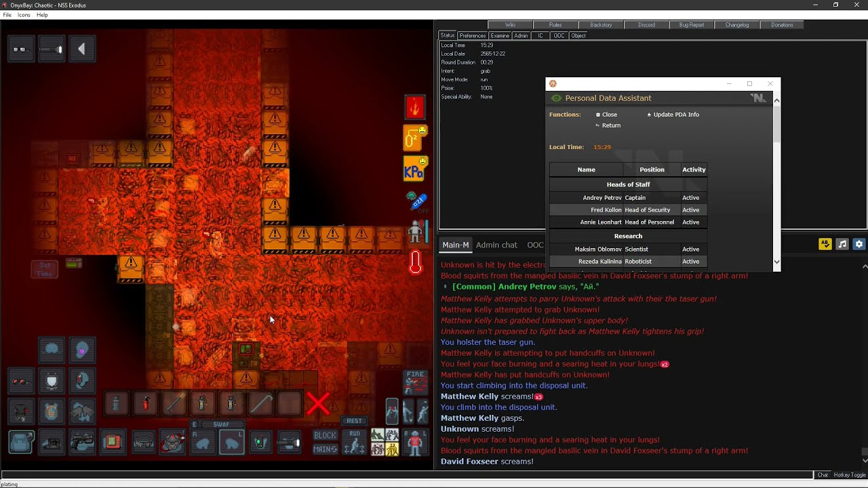Click the Fred Kollon manifest row

click(628, 210)
